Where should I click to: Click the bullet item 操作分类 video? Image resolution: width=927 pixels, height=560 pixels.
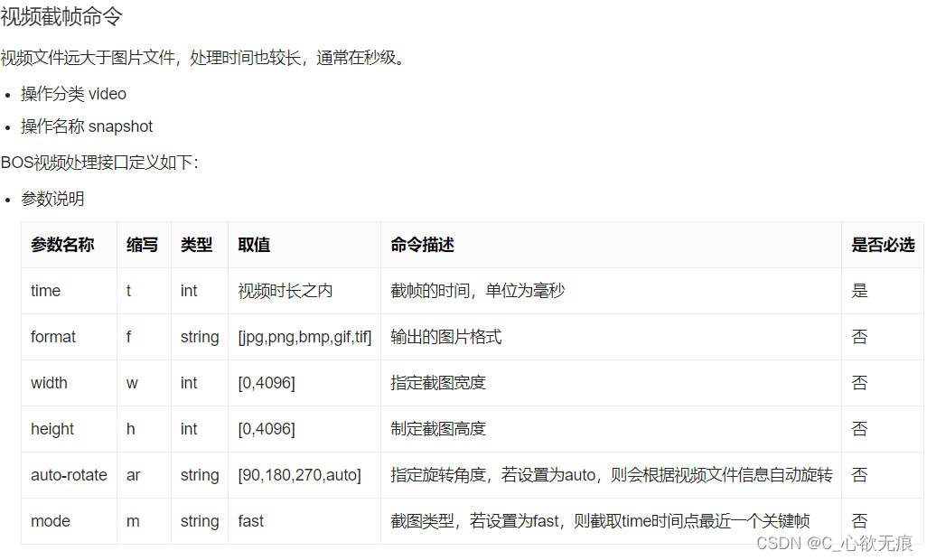(73, 94)
